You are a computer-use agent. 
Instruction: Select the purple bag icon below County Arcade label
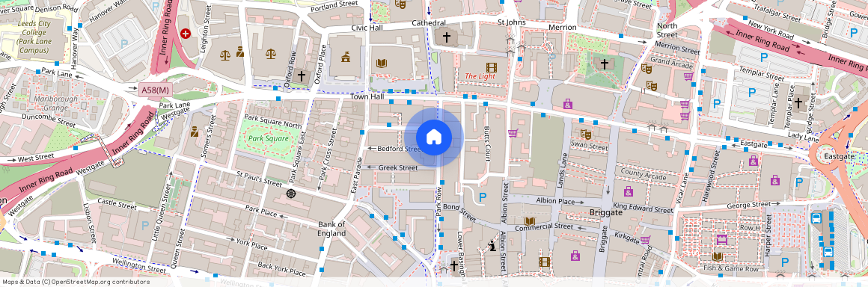[628, 191]
